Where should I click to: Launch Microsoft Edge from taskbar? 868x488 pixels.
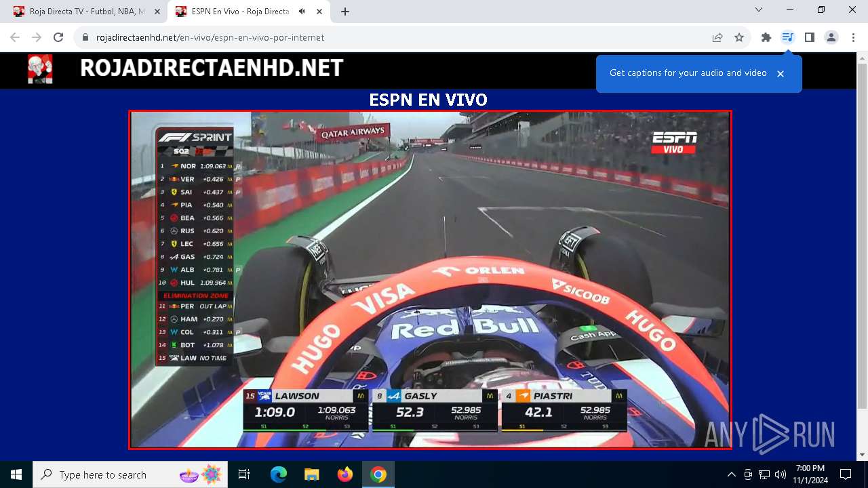(279, 474)
